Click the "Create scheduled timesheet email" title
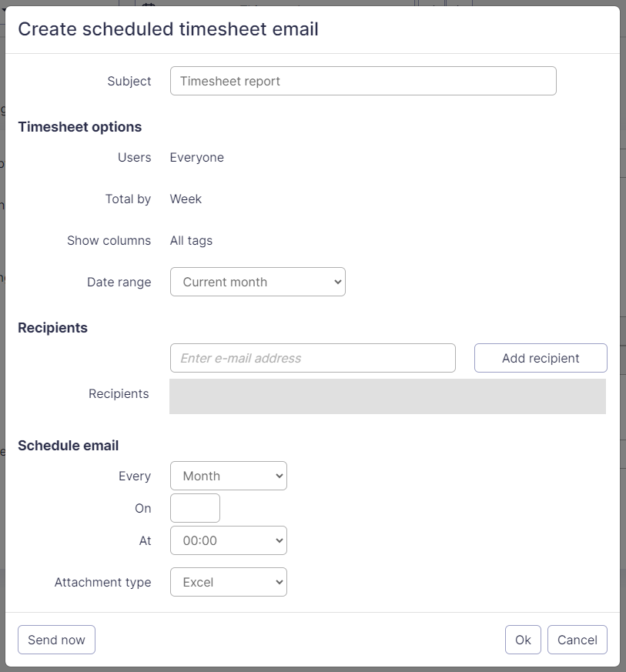626x672 pixels. [168, 29]
